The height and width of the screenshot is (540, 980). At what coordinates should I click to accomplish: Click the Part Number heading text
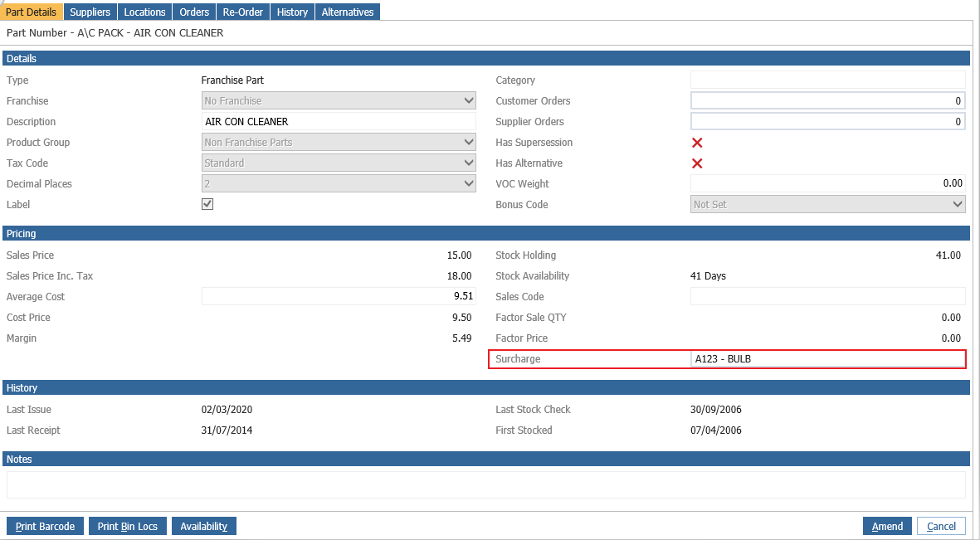(x=115, y=32)
